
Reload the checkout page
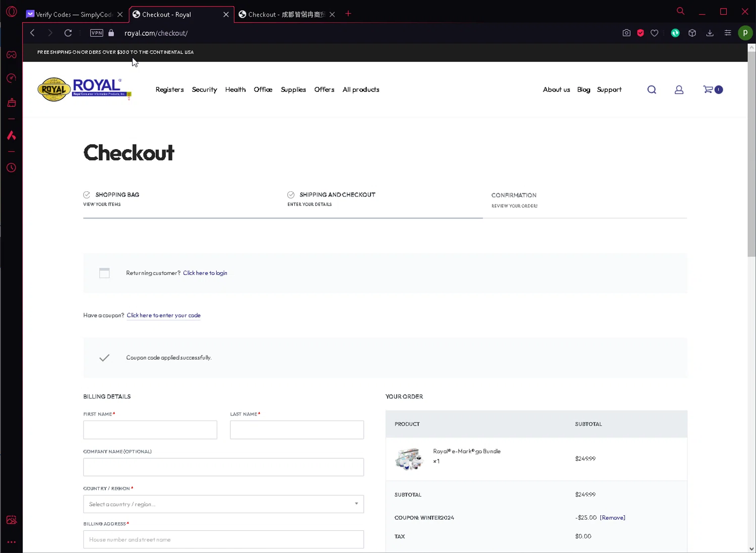tap(68, 33)
